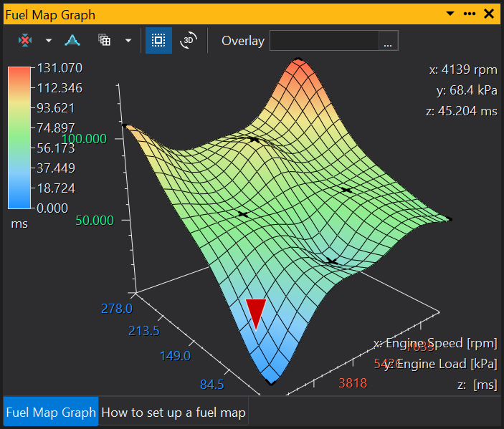Toggle the highlighted dashed-selection box button
The image size is (504, 429).
[158, 41]
